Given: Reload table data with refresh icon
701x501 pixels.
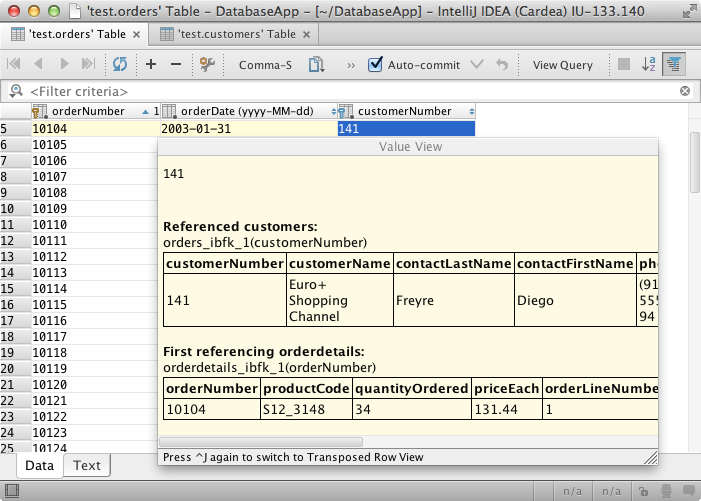Looking at the screenshot, I should tap(119, 64).
